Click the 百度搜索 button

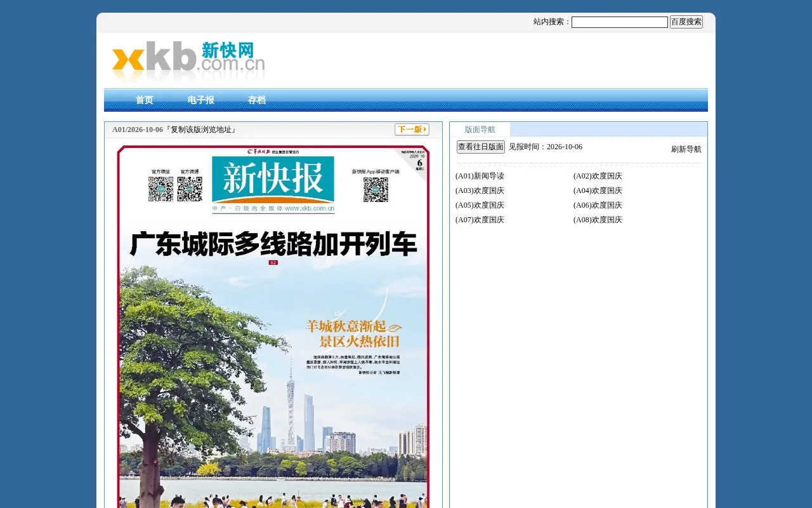pyautogui.click(x=686, y=22)
